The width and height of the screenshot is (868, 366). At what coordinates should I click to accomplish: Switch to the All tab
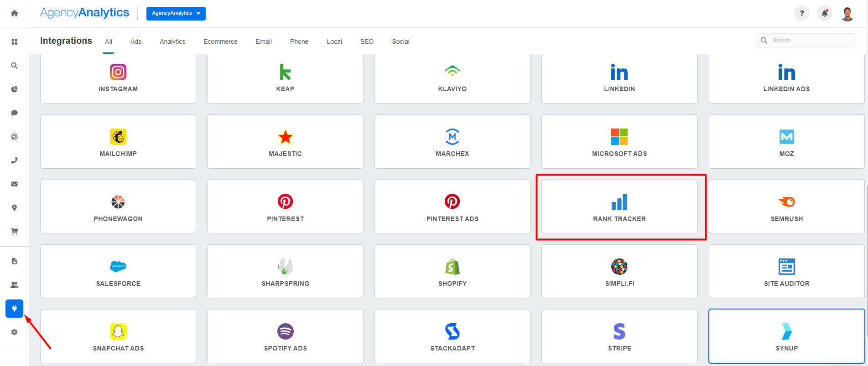tap(109, 41)
